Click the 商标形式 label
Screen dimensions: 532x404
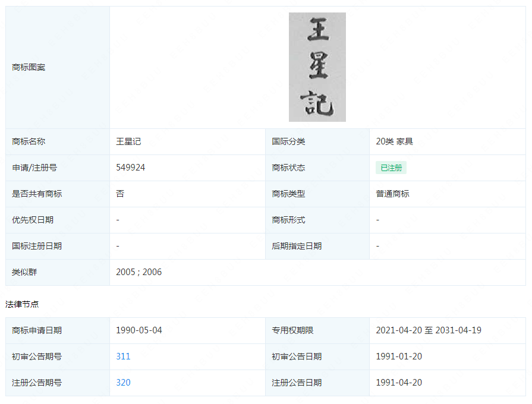288,220
